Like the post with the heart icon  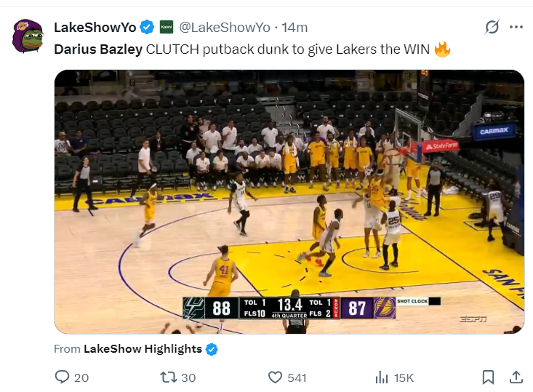pyautogui.click(x=275, y=377)
